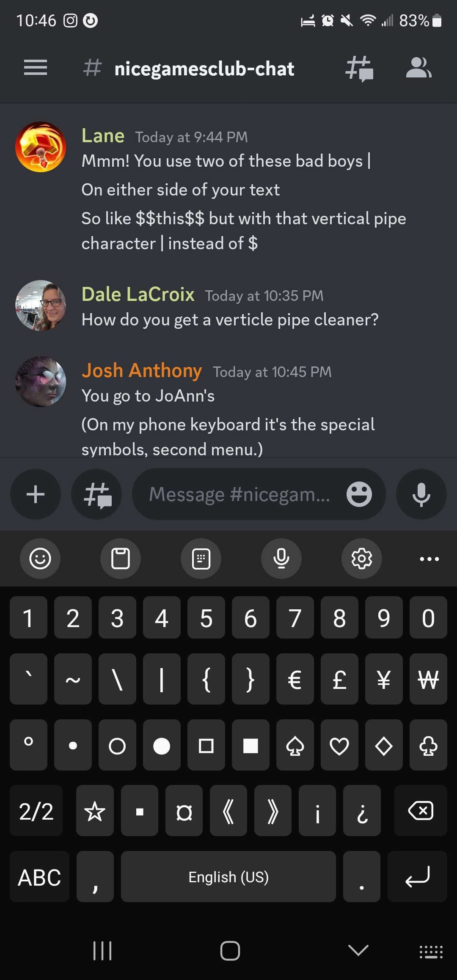The image size is (457, 980).
Task: Open threads button beside the message box
Action: click(97, 494)
